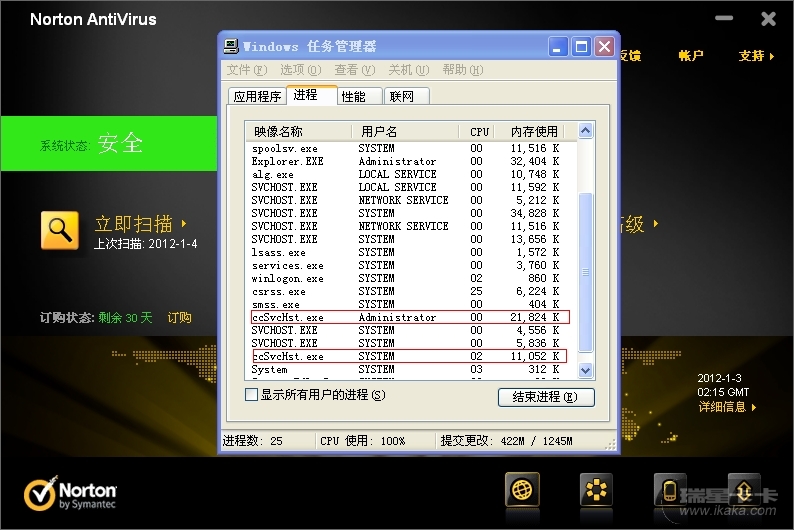Open the 帐户 link in Norton
794x530 pixels.
pos(691,56)
